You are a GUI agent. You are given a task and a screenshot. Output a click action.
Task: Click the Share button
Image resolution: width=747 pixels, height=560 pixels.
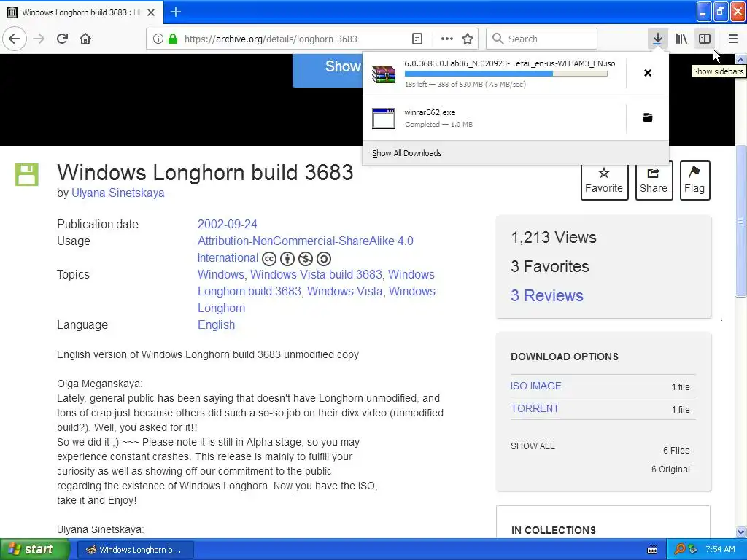tap(654, 181)
